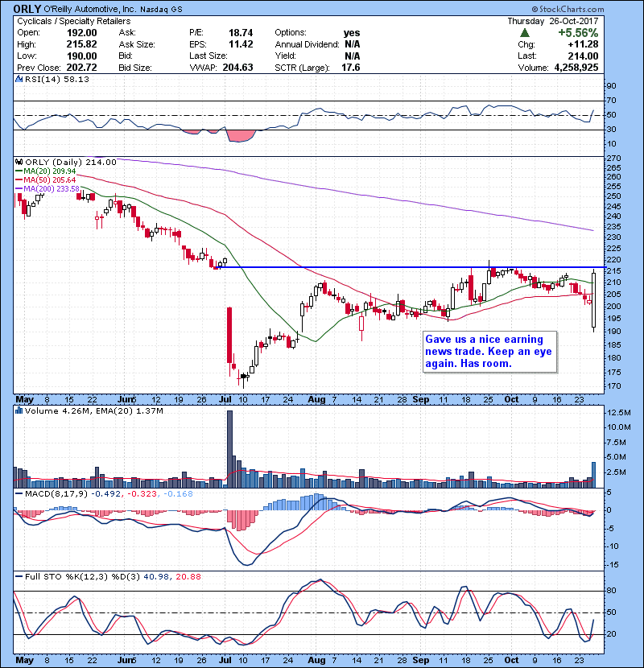The height and width of the screenshot is (668, 644).
Task: Click the 80 label on stochastic scale
Action: click(x=611, y=591)
